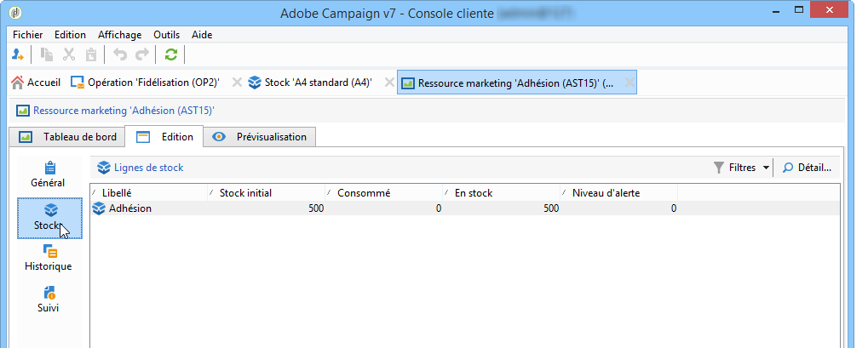Click the Détail... button
The height and width of the screenshot is (348, 868).
click(x=807, y=168)
